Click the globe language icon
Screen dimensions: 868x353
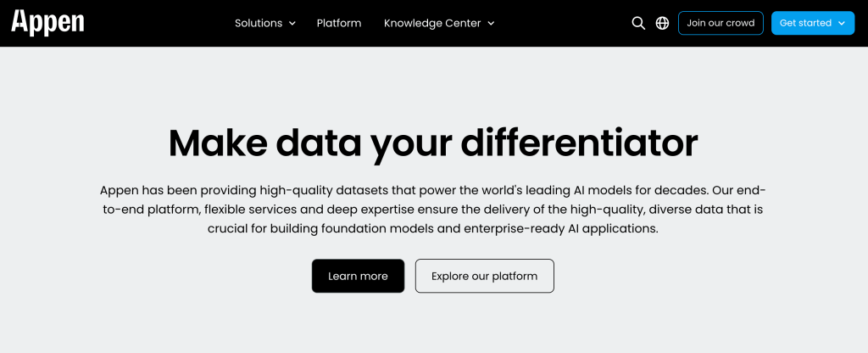click(663, 23)
